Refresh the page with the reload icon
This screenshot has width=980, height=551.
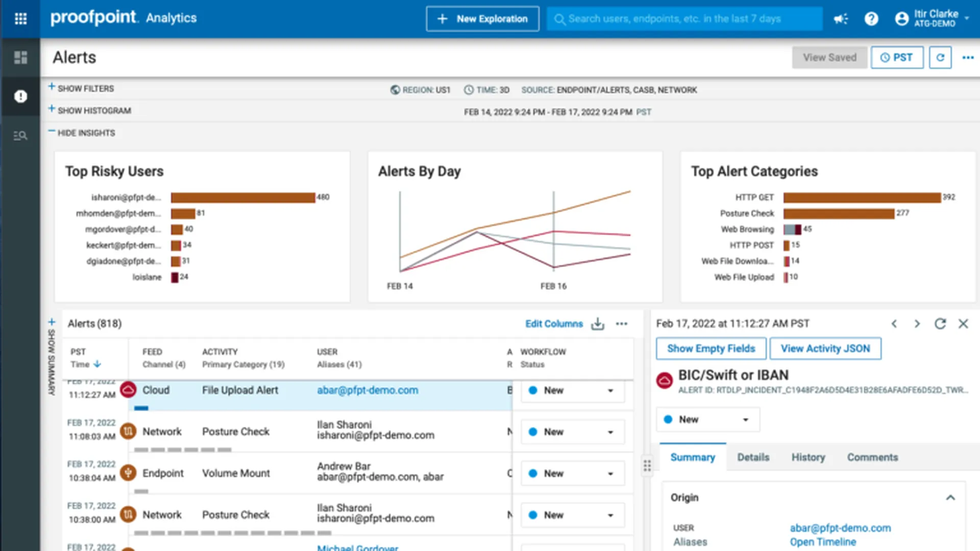pos(940,57)
